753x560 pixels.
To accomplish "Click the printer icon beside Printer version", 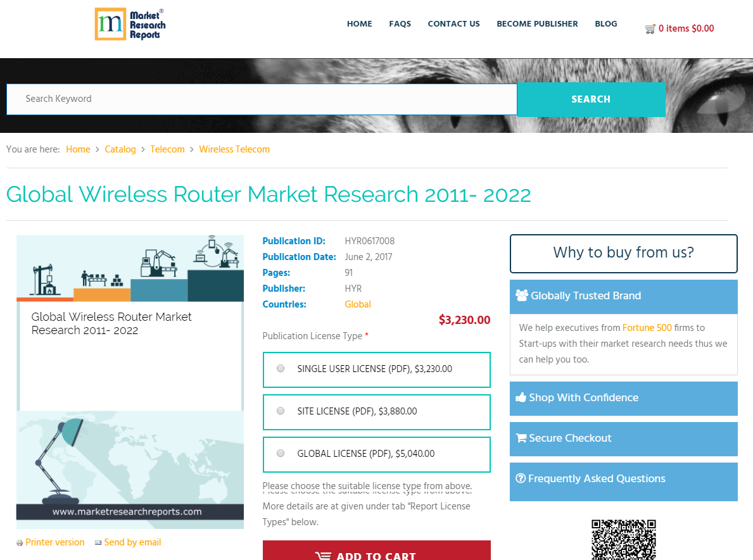I will pos(20,543).
